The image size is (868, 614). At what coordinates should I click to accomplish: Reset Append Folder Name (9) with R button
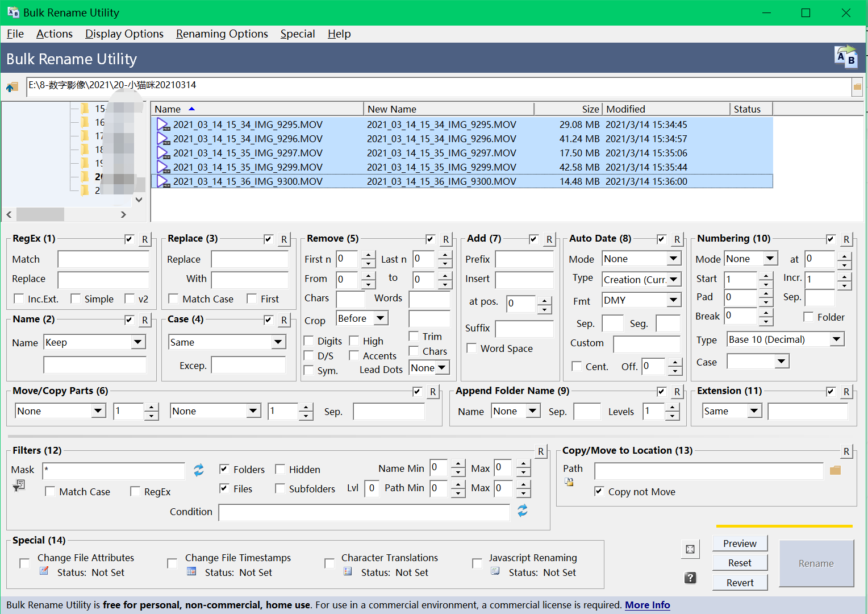677,392
